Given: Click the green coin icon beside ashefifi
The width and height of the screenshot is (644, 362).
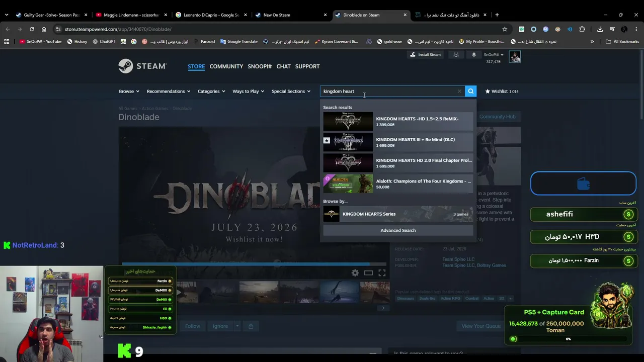Looking at the screenshot, I should click(x=628, y=215).
